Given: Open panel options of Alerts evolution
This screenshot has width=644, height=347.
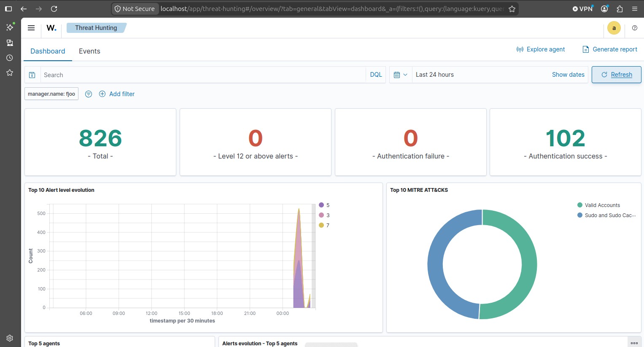Looking at the screenshot, I should (634, 343).
